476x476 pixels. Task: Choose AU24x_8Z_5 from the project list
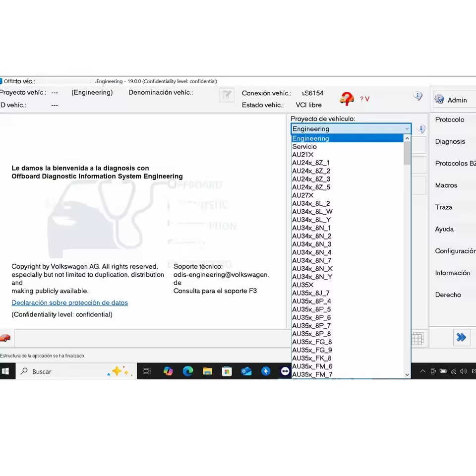pos(347,187)
